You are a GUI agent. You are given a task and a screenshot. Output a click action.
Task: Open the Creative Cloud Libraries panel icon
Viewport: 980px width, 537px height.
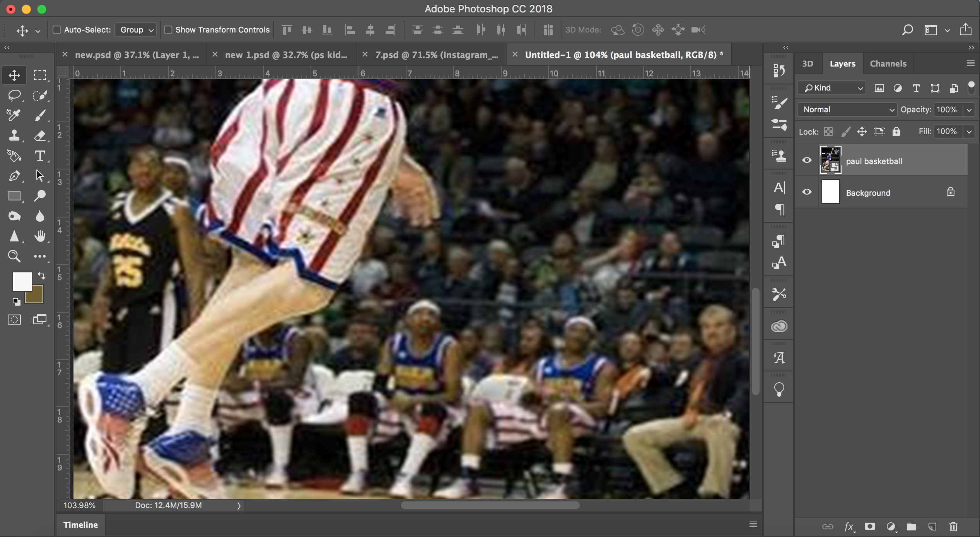click(779, 326)
